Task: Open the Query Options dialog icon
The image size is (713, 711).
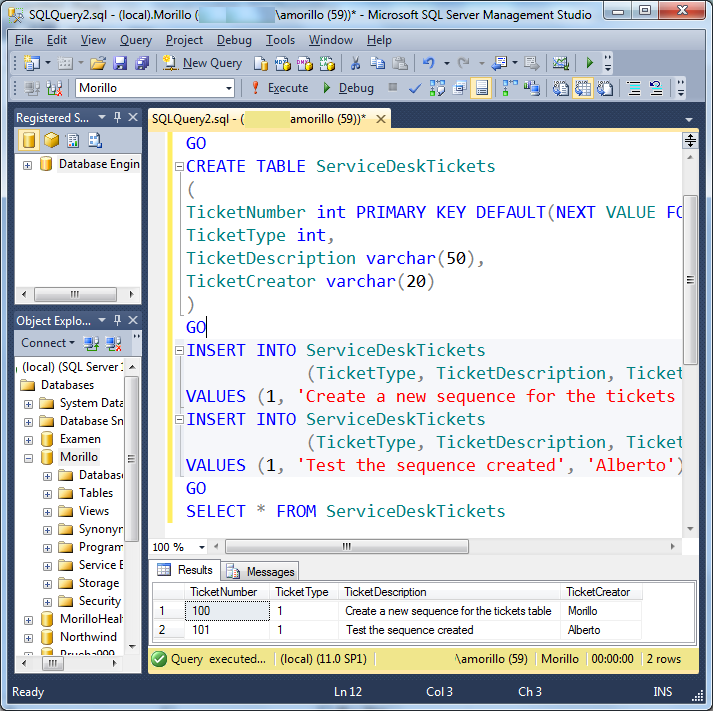Action: [459, 88]
